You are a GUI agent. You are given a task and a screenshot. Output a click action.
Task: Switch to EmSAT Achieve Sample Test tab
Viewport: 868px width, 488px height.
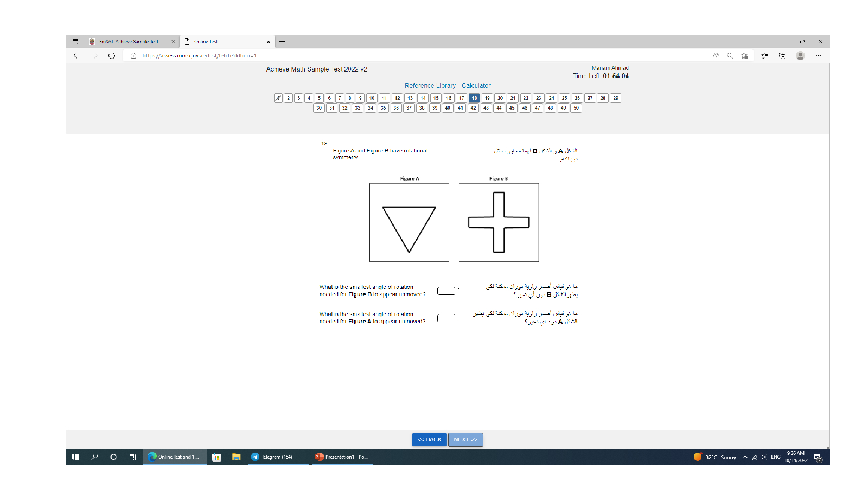pyautogui.click(x=129, y=42)
